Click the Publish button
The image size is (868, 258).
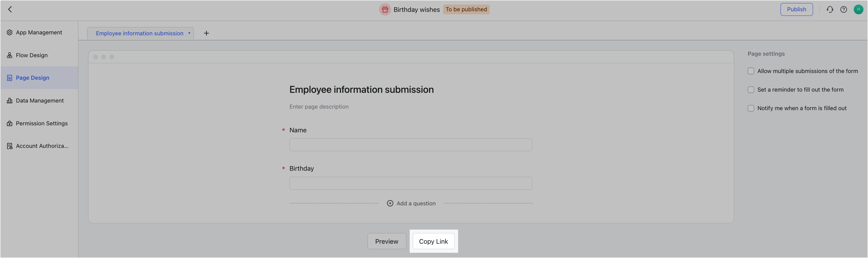tap(796, 9)
